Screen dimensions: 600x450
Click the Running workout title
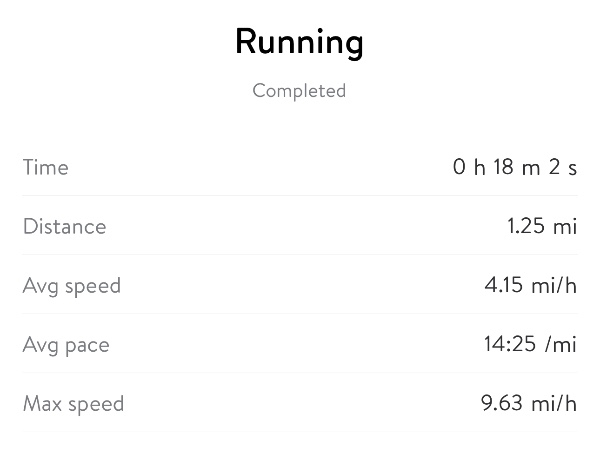(x=299, y=42)
